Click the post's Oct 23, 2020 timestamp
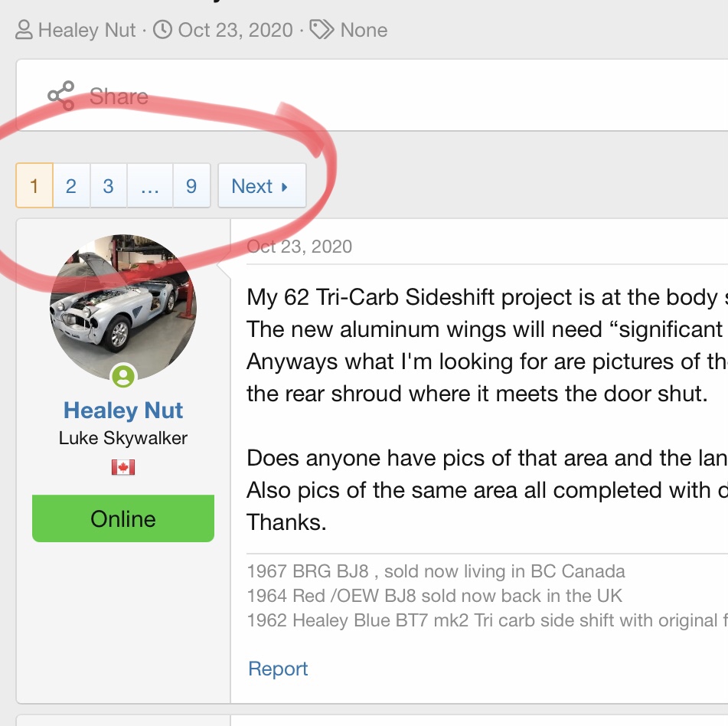The image size is (728, 726). (299, 247)
